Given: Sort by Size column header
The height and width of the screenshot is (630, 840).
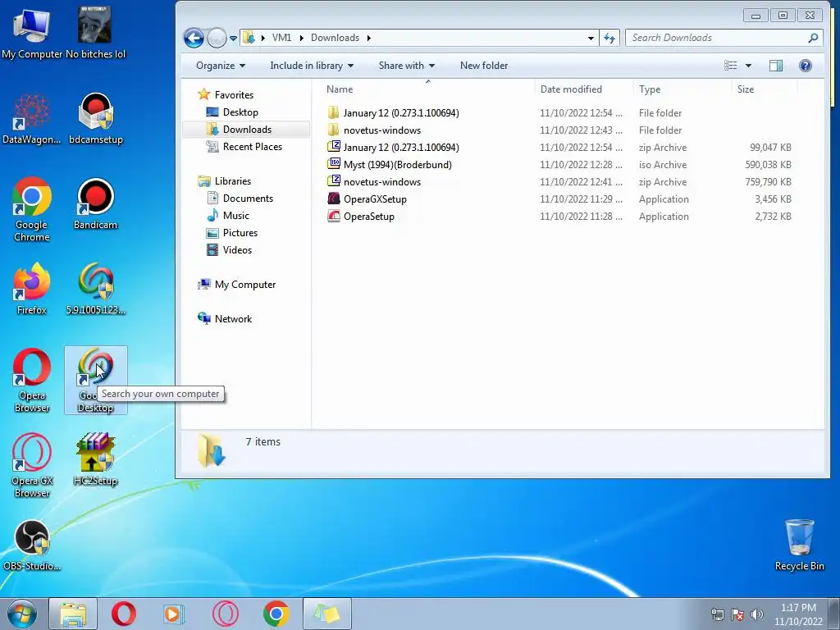Looking at the screenshot, I should click(x=765, y=89).
